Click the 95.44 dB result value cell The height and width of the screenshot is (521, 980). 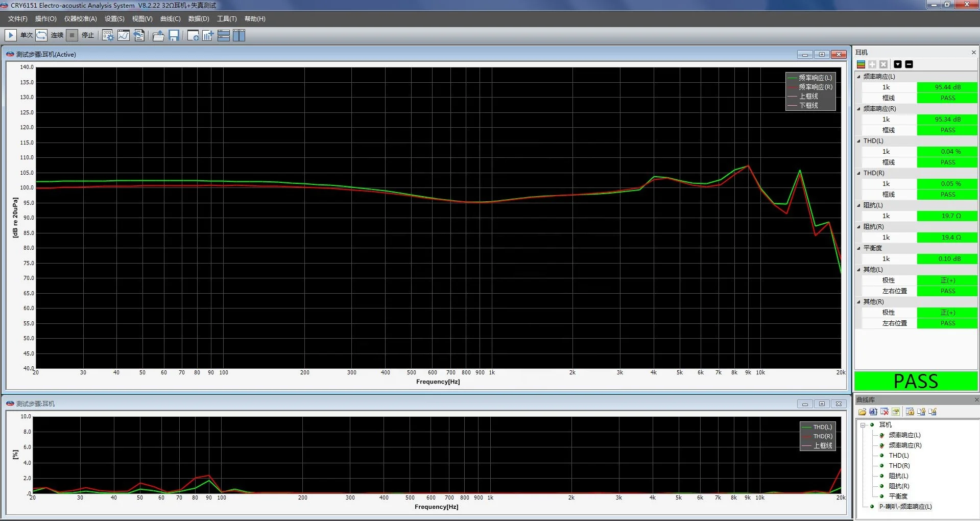(x=947, y=87)
